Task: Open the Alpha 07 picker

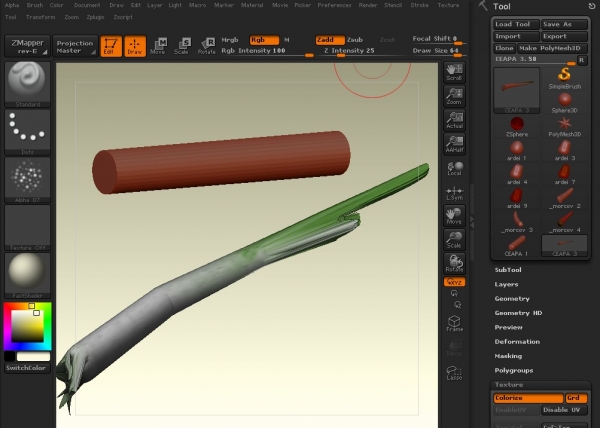Action: pos(27,180)
